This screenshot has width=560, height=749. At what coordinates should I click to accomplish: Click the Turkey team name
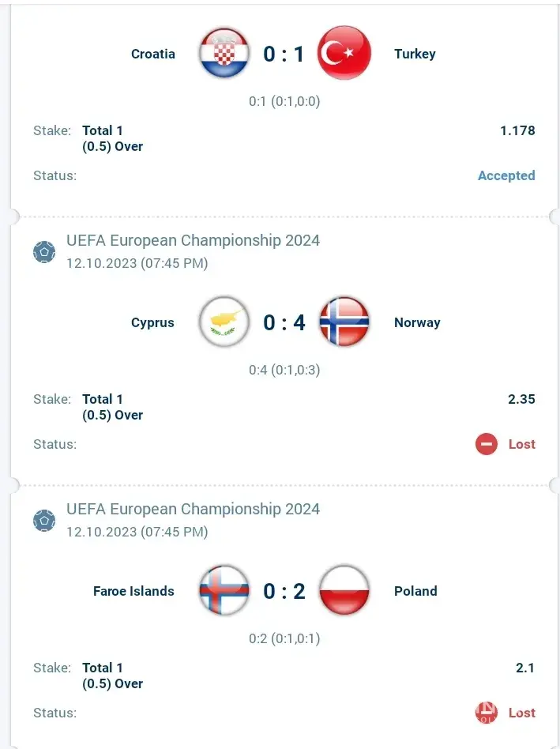[415, 54]
